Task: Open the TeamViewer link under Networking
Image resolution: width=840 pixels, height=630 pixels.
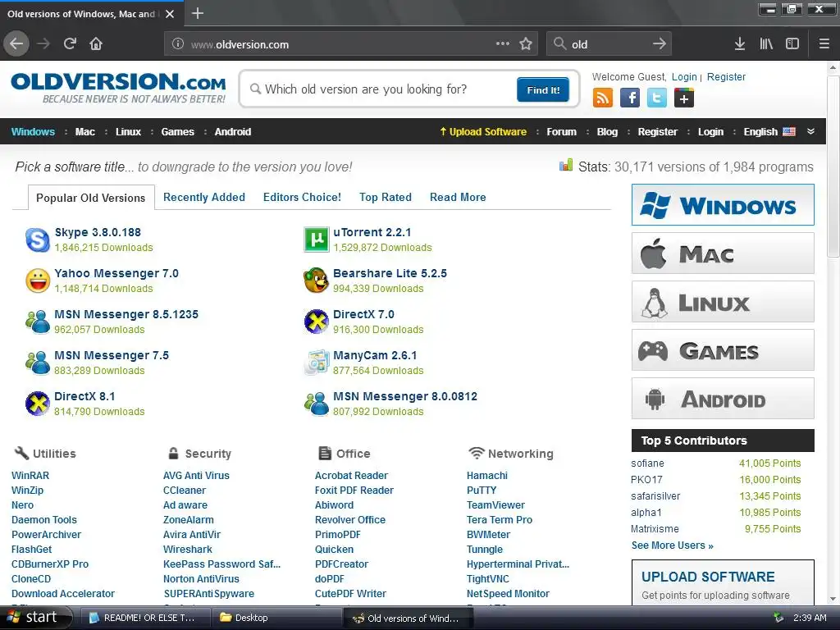Action: [x=495, y=504]
